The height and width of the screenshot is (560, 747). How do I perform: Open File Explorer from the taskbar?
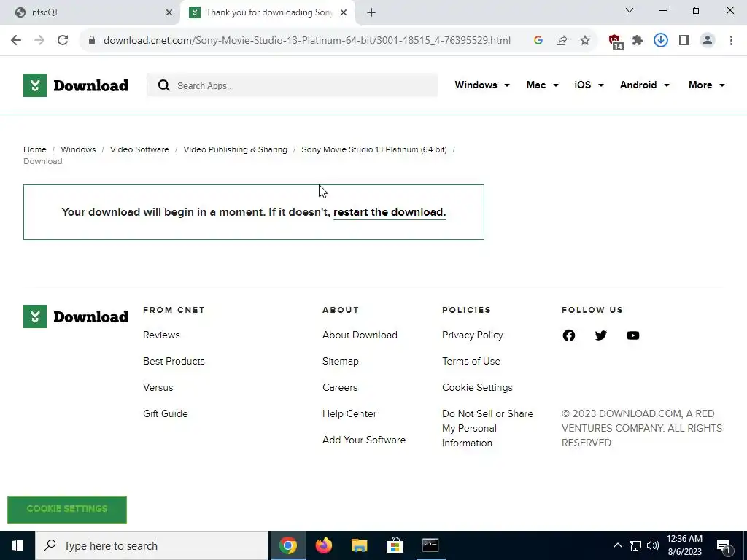[x=359, y=545]
